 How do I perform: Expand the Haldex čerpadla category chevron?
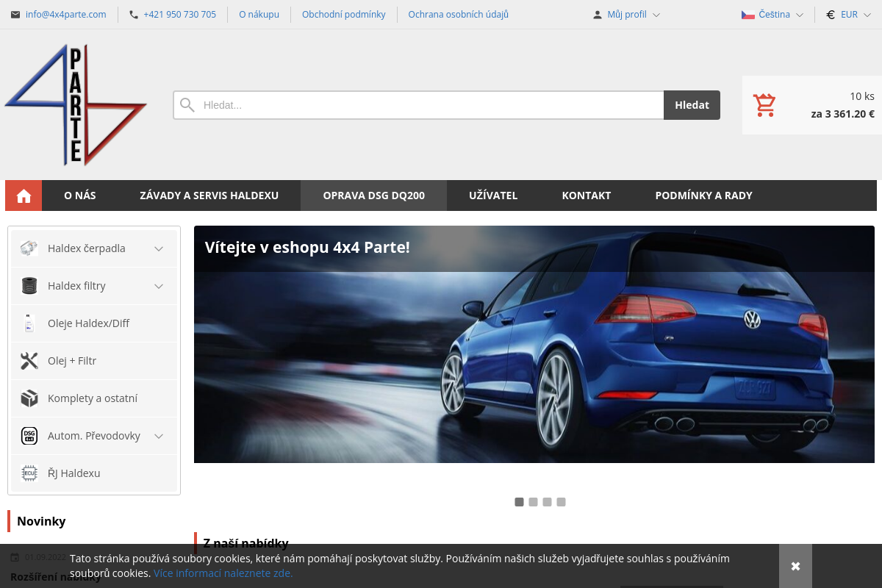[158, 248]
